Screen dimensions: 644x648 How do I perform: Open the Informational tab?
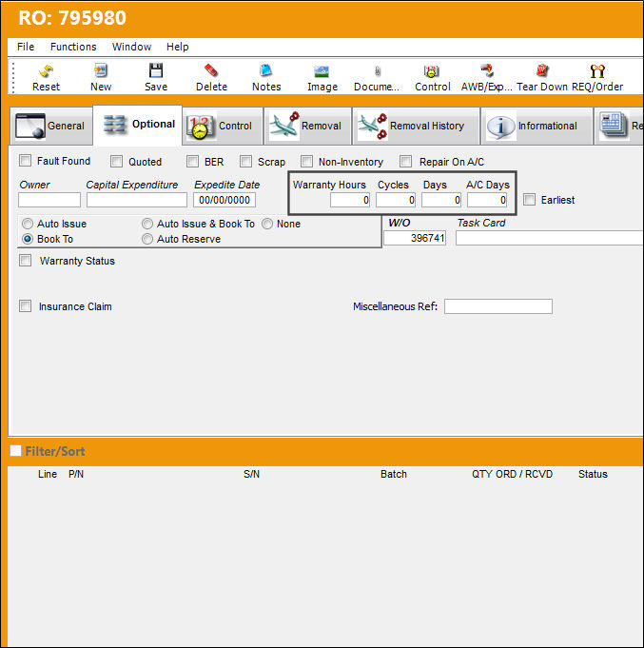point(537,126)
